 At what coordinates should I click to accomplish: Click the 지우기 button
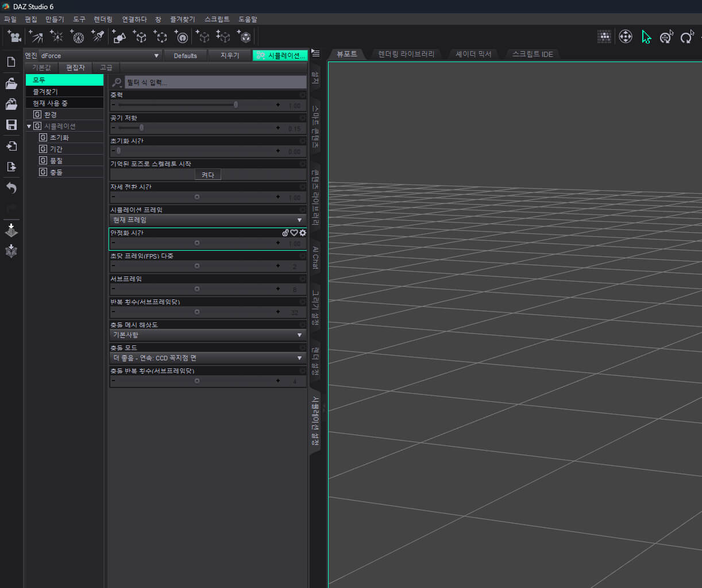coord(230,56)
